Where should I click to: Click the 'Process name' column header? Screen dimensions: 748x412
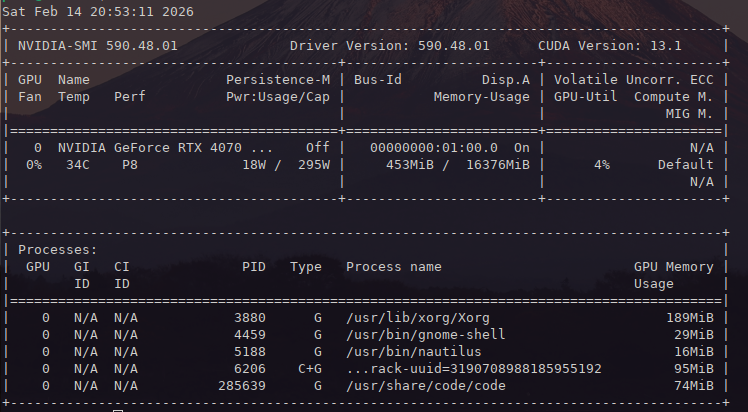[394, 267]
